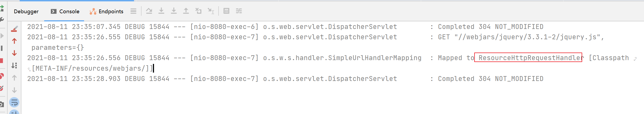Click the Trace Current Stream Chain icon
The height and width of the screenshot is (114, 644).
(x=239, y=11)
